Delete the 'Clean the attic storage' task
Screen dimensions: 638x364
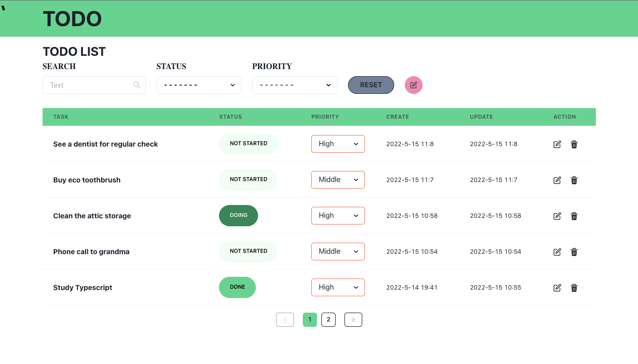(x=574, y=216)
